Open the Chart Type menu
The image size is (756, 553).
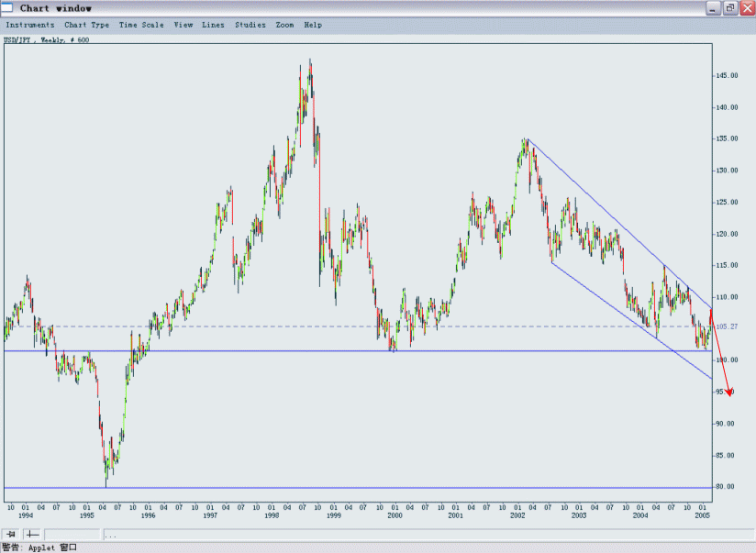click(87, 25)
